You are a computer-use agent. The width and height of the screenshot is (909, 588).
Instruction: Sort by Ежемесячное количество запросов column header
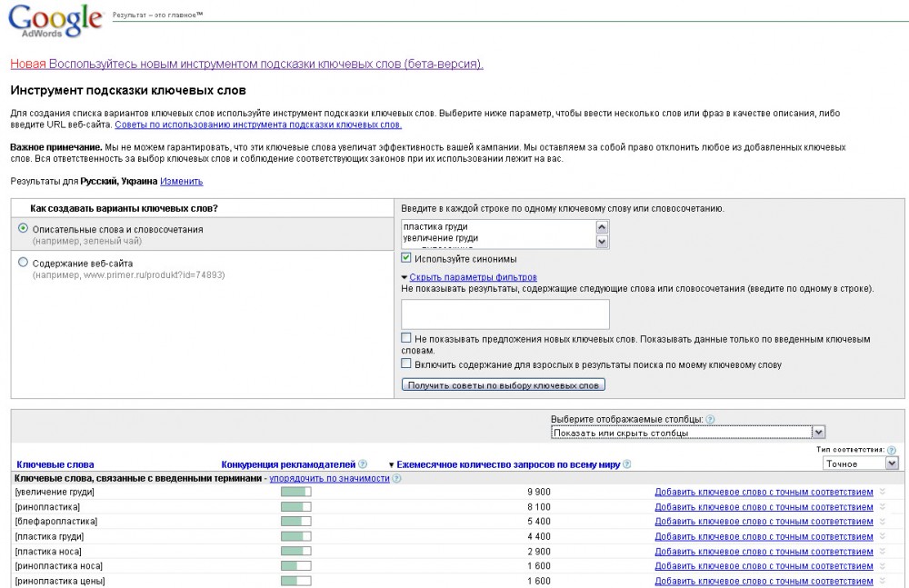508,464
